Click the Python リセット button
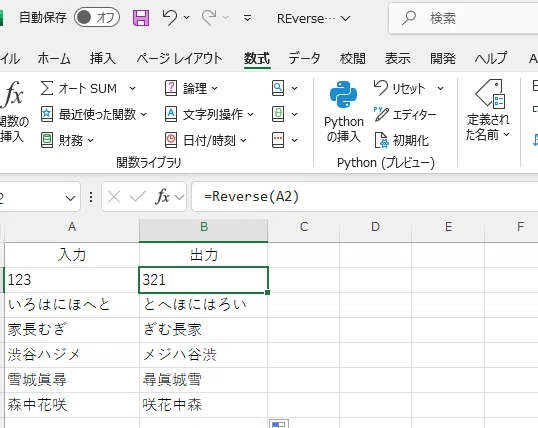538x428 pixels. point(400,88)
